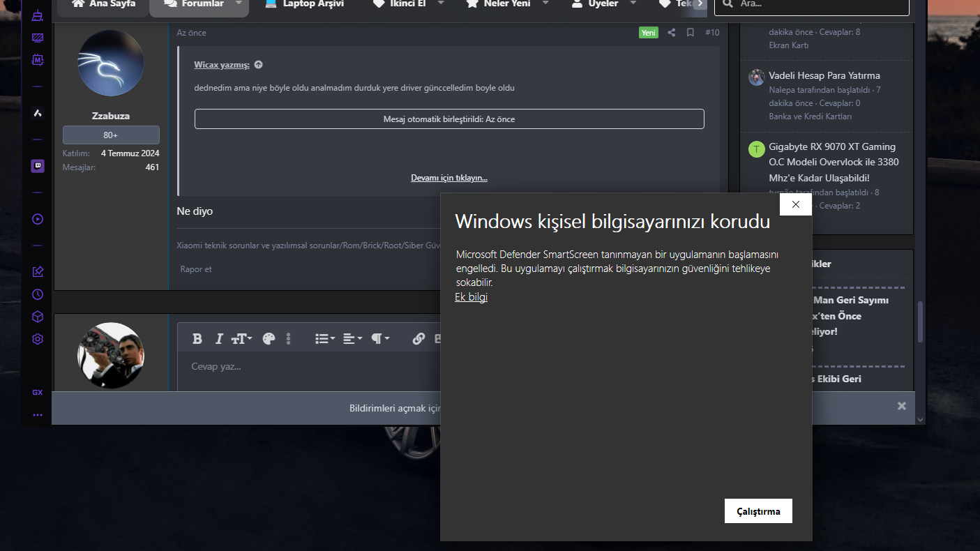
Task: Click the Bold formatting icon
Action: coord(197,339)
